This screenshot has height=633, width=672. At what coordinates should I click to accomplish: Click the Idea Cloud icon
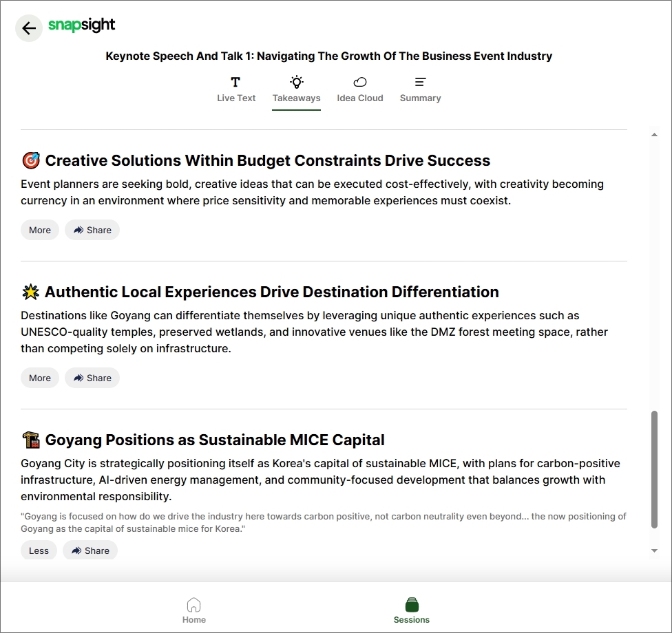point(359,82)
